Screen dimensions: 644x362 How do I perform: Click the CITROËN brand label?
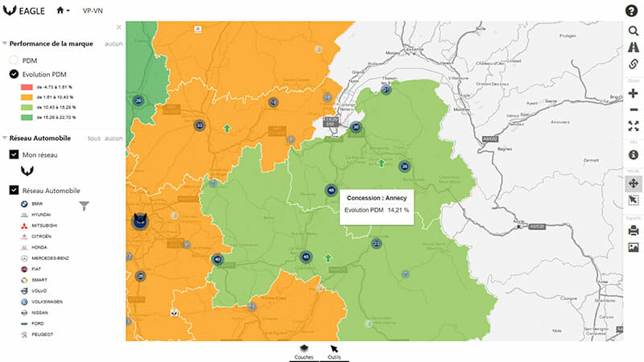click(x=42, y=237)
